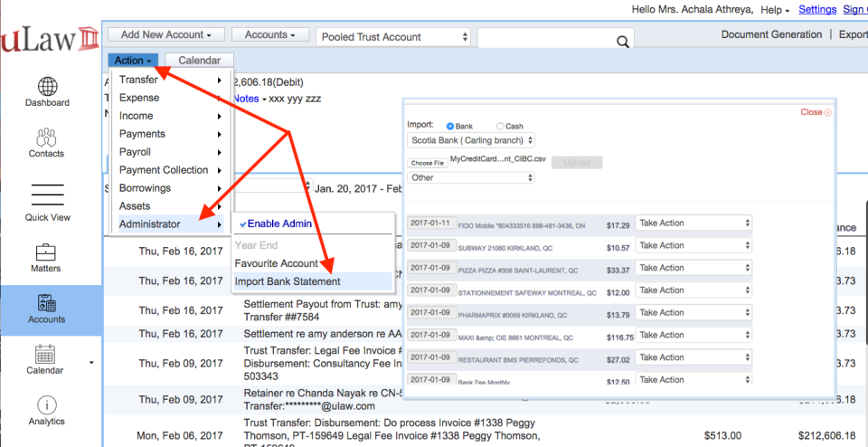Click the Choose File button
Screen dimensions: 868x447
(x=428, y=163)
